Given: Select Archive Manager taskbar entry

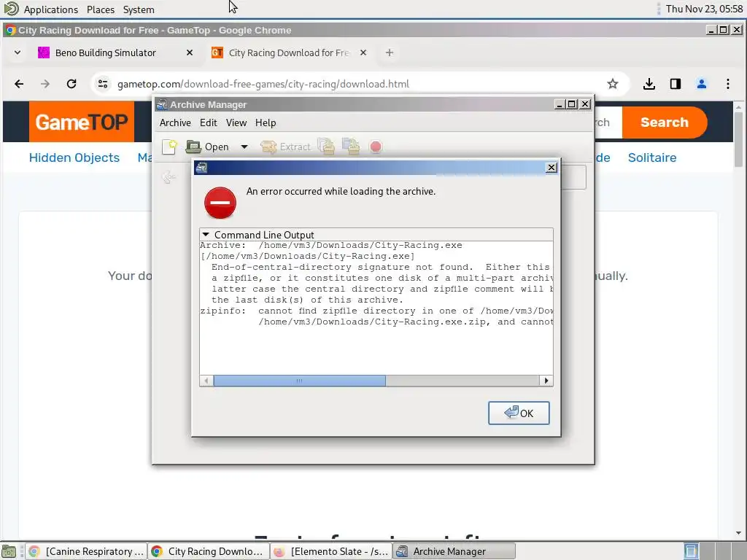Looking at the screenshot, I should [454, 551].
